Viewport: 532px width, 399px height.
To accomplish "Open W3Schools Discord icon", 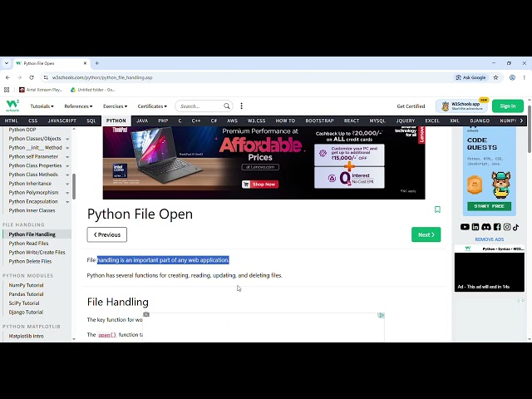I will point(485,227).
